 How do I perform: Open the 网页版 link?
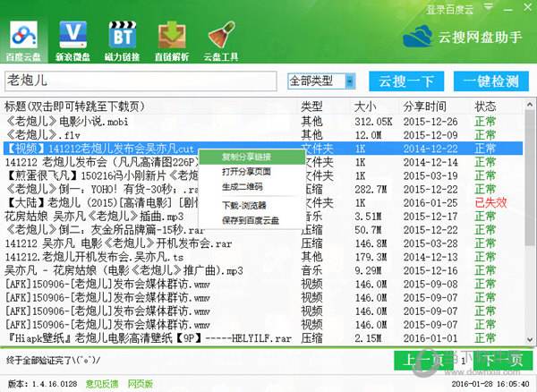click(x=141, y=383)
